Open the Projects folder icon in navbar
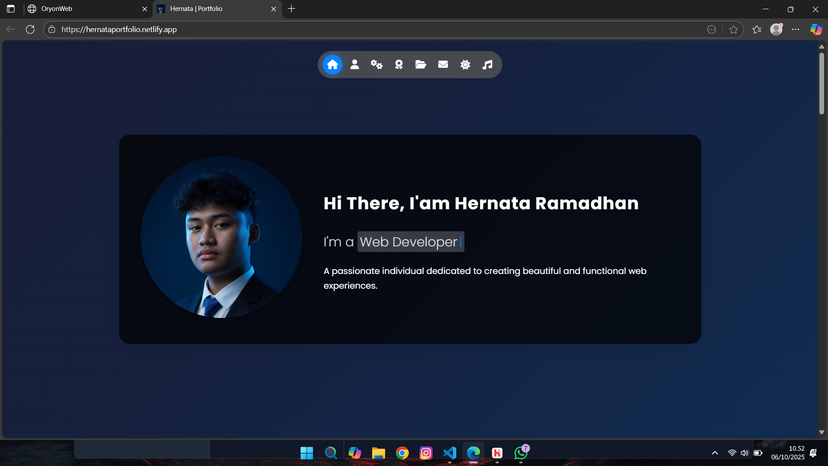828x466 pixels. click(421, 64)
